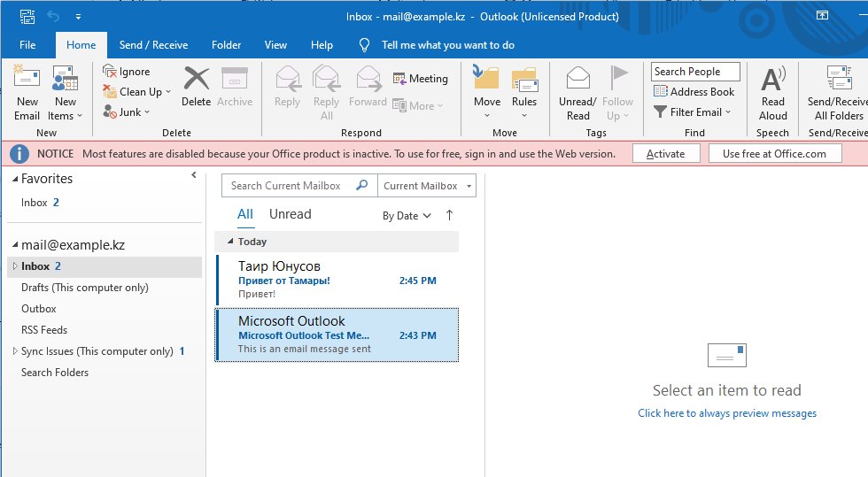Reverse sort order arrow

(x=450, y=215)
